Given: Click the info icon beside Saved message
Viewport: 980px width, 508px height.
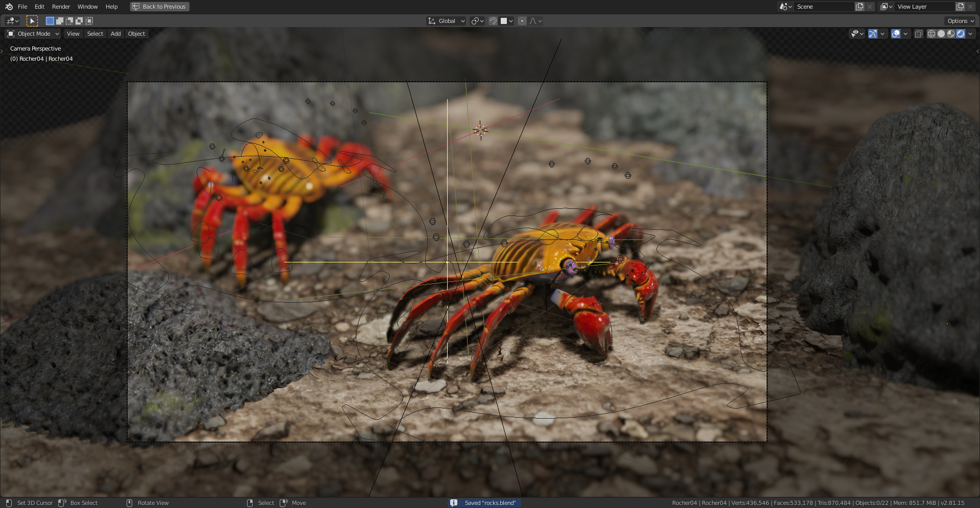Looking at the screenshot, I should tap(453, 503).
